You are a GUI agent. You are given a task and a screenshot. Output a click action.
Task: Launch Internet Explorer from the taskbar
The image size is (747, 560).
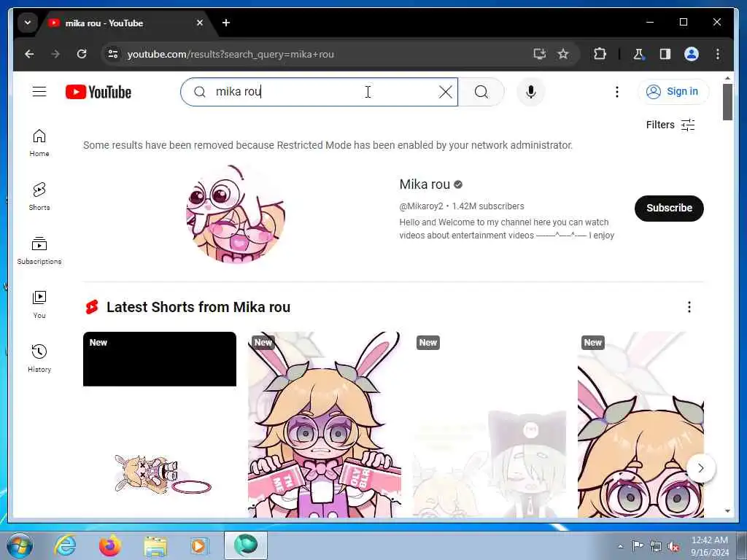tap(65, 545)
